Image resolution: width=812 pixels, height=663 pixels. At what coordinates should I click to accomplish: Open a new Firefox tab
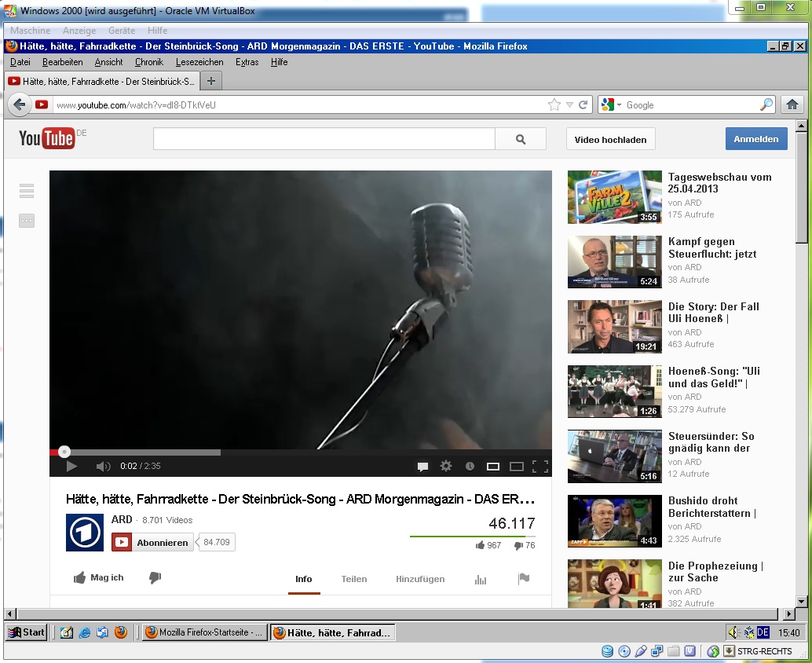[x=210, y=81]
